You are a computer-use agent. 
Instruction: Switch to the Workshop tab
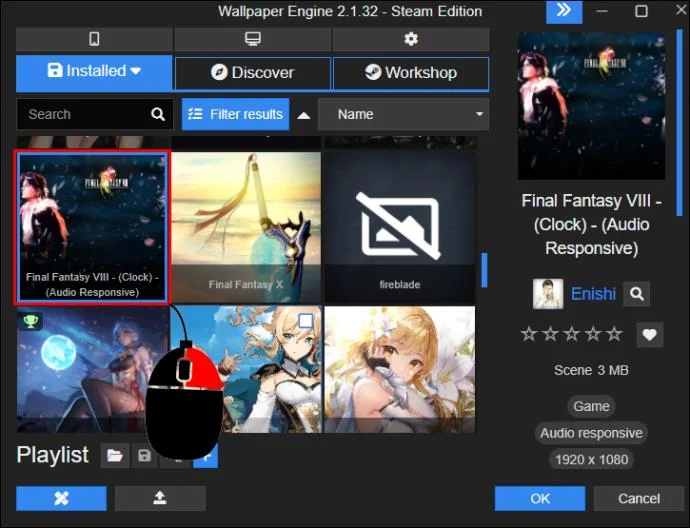point(411,73)
